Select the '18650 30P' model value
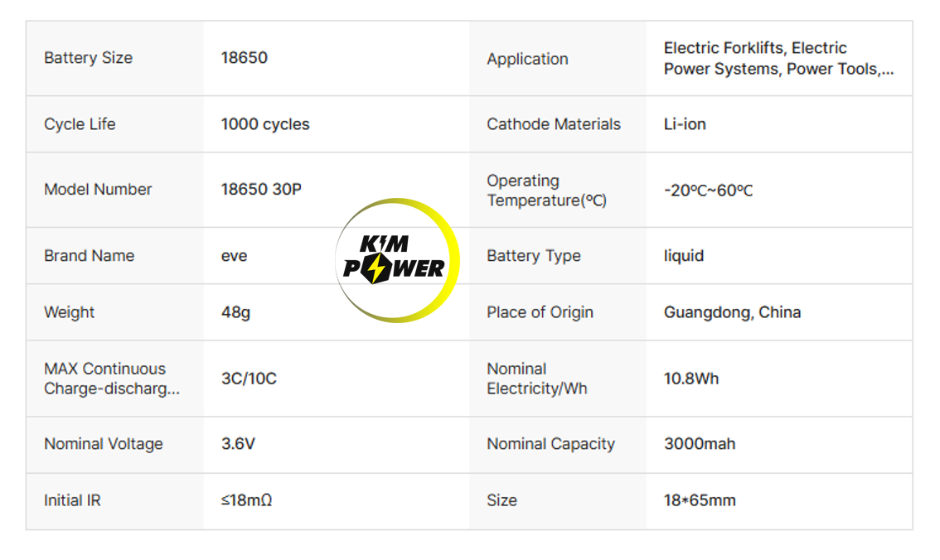The height and width of the screenshot is (560, 940). [x=261, y=189]
